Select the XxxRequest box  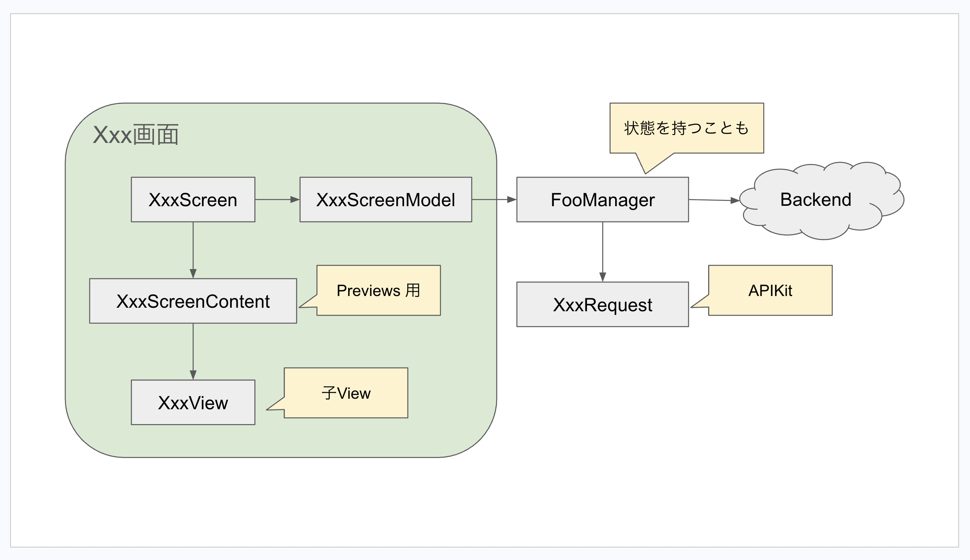point(602,305)
